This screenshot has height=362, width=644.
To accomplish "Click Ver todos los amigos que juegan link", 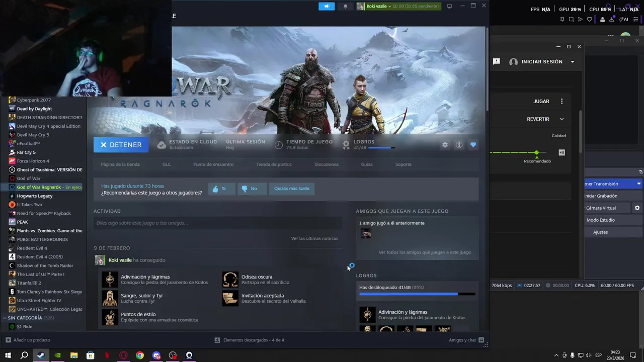I will click(x=425, y=252).
